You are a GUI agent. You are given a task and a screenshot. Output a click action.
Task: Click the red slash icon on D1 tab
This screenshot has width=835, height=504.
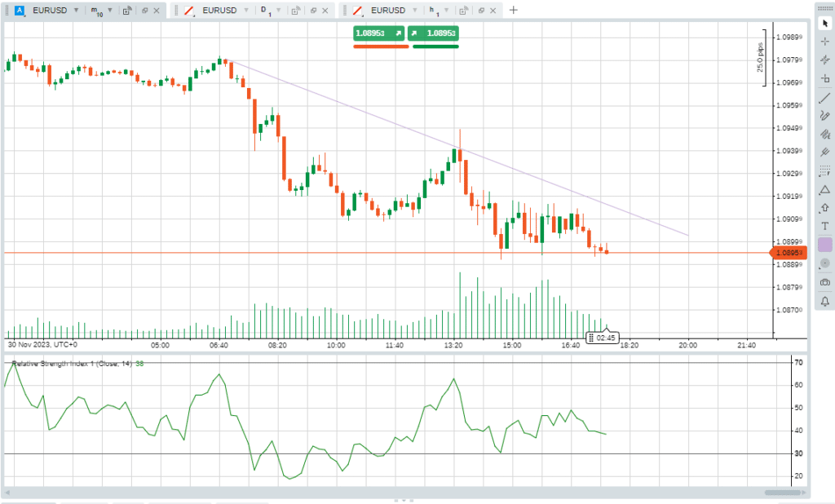[189, 10]
